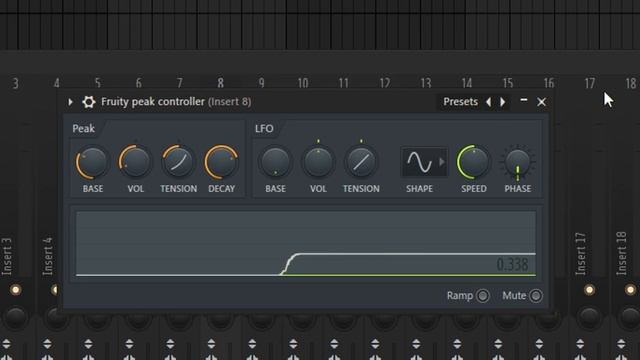This screenshot has width=640, height=360.
Task: Toggle Insert 17 mixer track enable LED
Action: coord(589,290)
